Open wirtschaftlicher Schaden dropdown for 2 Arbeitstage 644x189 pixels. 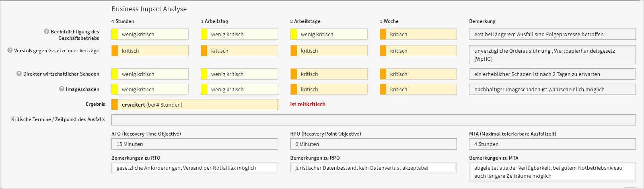pyautogui.click(x=332, y=74)
